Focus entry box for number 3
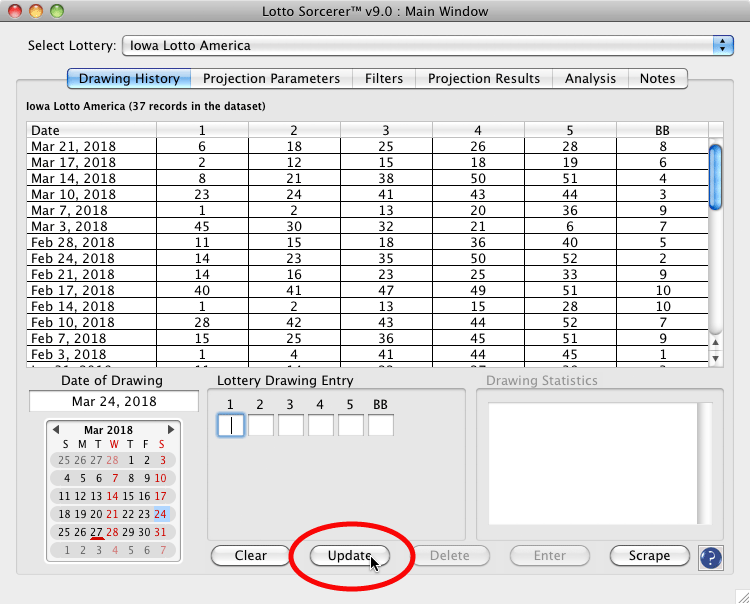This screenshot has height=604, width=750. (x=291, y=425)
